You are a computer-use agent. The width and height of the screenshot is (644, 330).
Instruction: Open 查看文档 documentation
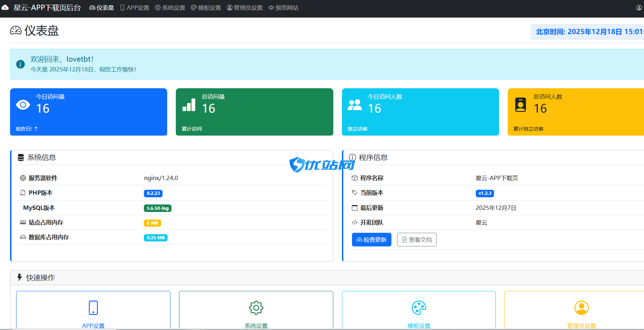click(x=417, y=239)
